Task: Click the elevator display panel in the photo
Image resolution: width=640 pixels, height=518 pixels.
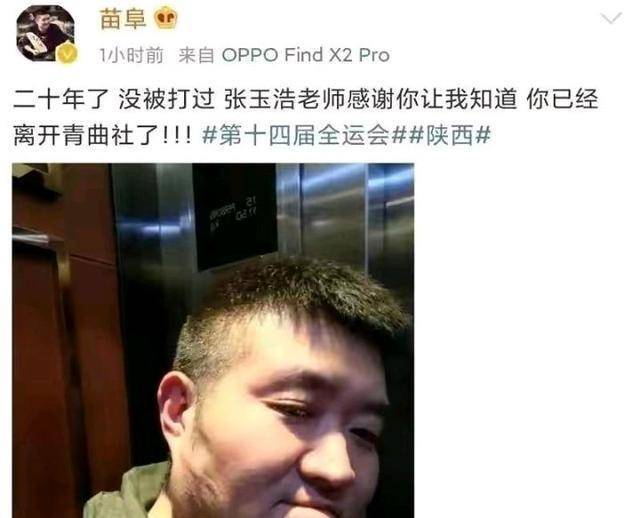Action: point(235,216)
